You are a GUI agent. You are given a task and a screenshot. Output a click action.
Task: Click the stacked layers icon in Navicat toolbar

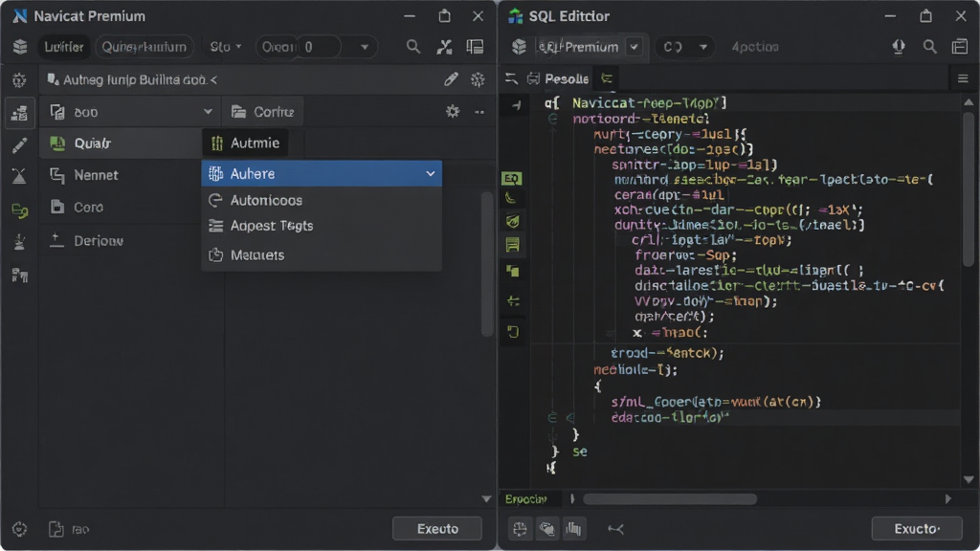pyautogui.click(x=20, y=47)
